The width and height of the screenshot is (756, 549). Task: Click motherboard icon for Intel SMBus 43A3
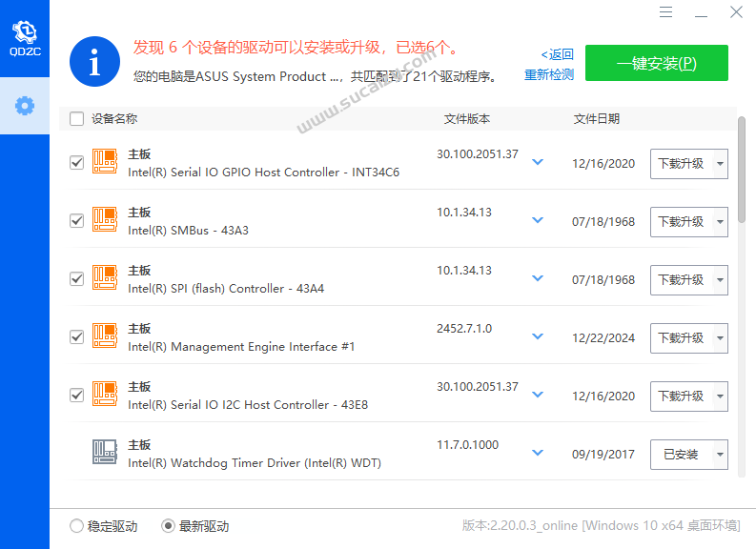(104, 221)
